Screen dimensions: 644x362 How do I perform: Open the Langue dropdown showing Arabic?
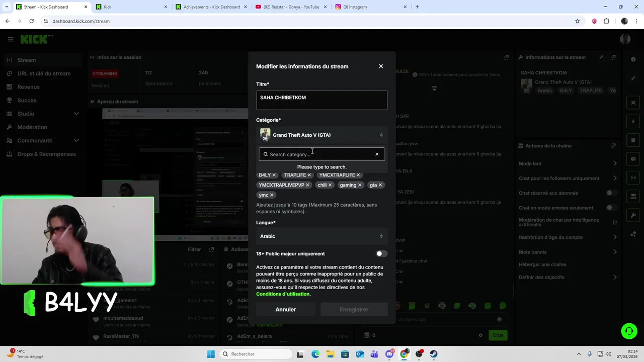[321, 236]
